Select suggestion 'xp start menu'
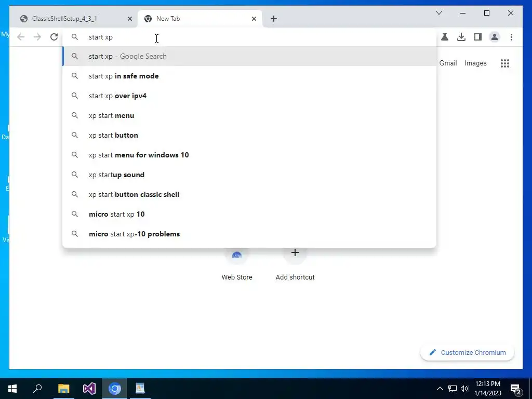The height and width of the screenshot is (399, 532). (x=249, y=115)
